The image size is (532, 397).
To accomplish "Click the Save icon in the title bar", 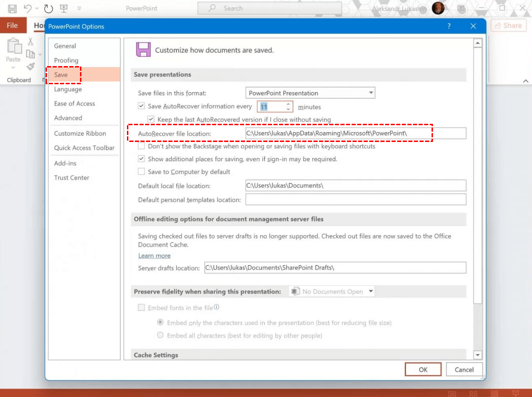I will coord(12,8).
